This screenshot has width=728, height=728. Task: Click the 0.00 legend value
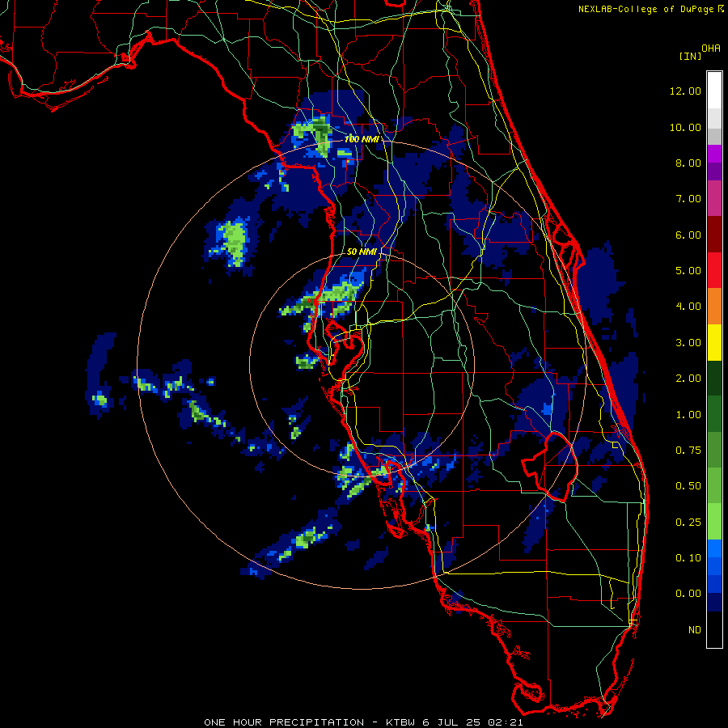pyautogui.click(x=688, y=594)
